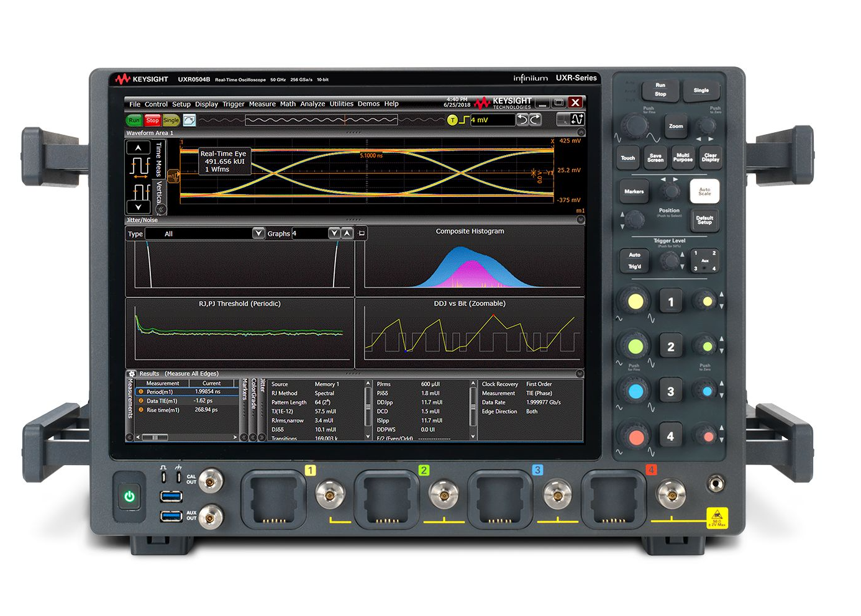This screenshot has width=861, height=616.
Task: Collapse the Waveform Area 1 panel
Action: click(581, 133)
